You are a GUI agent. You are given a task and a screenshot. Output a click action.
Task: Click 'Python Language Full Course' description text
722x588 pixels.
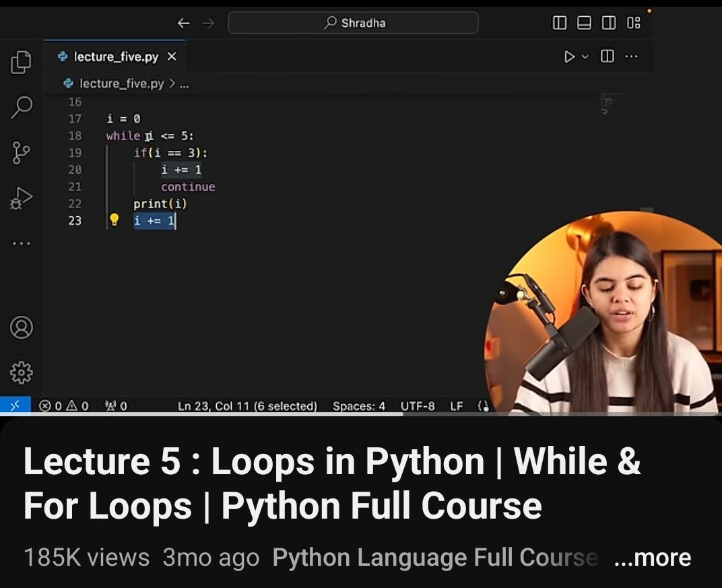435,558
